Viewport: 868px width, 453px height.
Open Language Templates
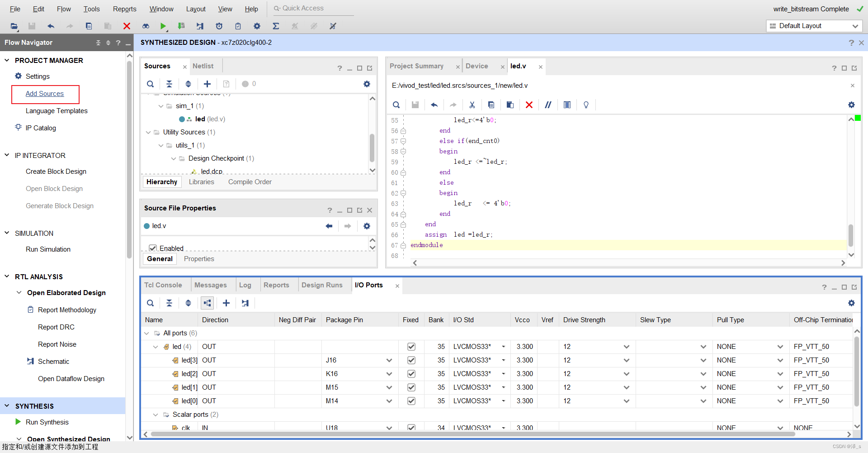(x=57, y=111)
